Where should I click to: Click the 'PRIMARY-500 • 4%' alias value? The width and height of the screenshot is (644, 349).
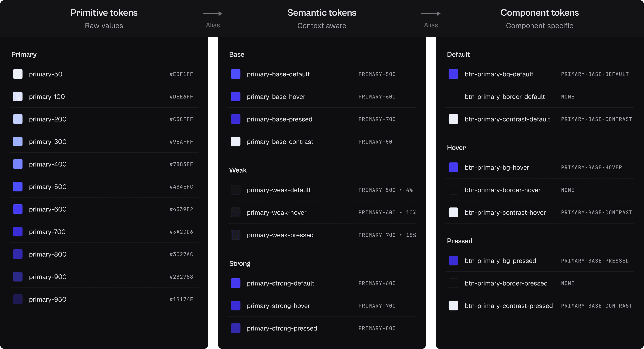[x=386, y=190]
